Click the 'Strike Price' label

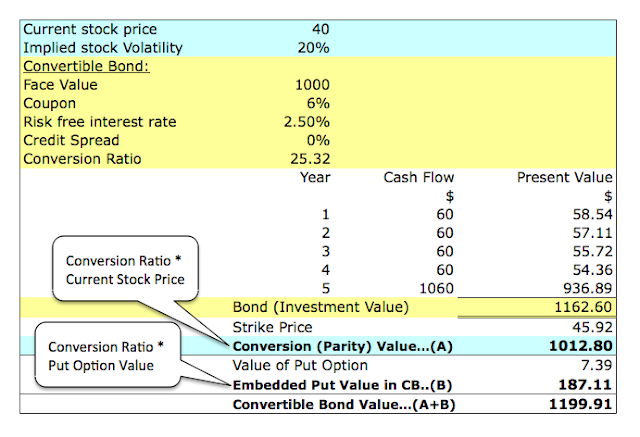272,327
